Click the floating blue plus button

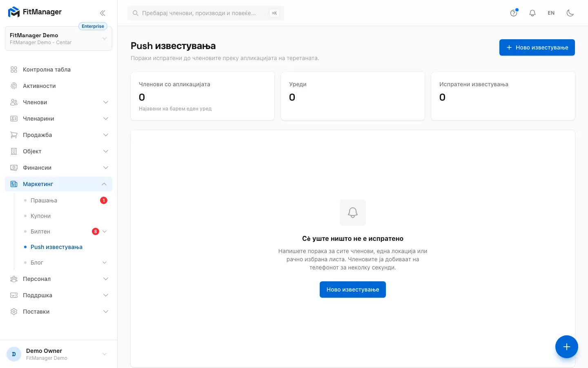tap(567, 347)
